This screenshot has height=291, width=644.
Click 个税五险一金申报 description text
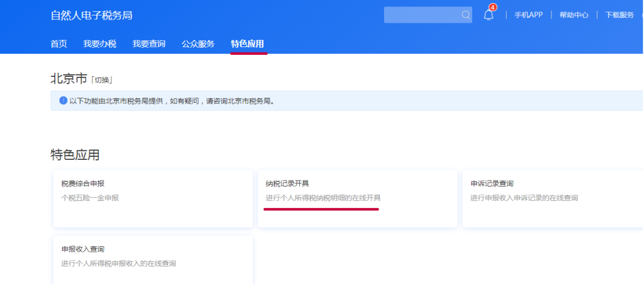(90, 198)
